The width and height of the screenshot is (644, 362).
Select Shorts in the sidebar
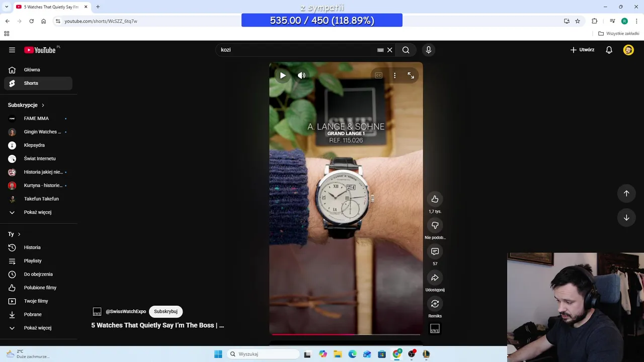pos(38,83)
